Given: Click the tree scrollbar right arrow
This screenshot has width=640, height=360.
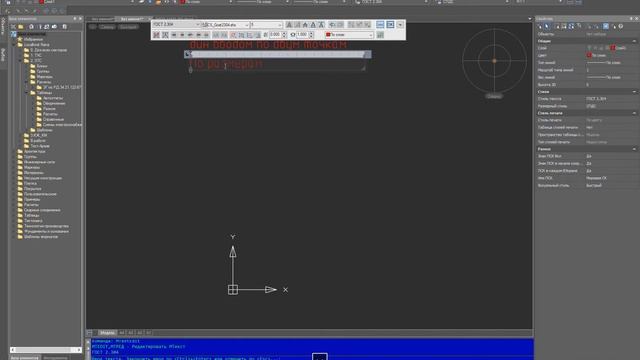Looking at the screenshot, I should [x=78, y=350].
